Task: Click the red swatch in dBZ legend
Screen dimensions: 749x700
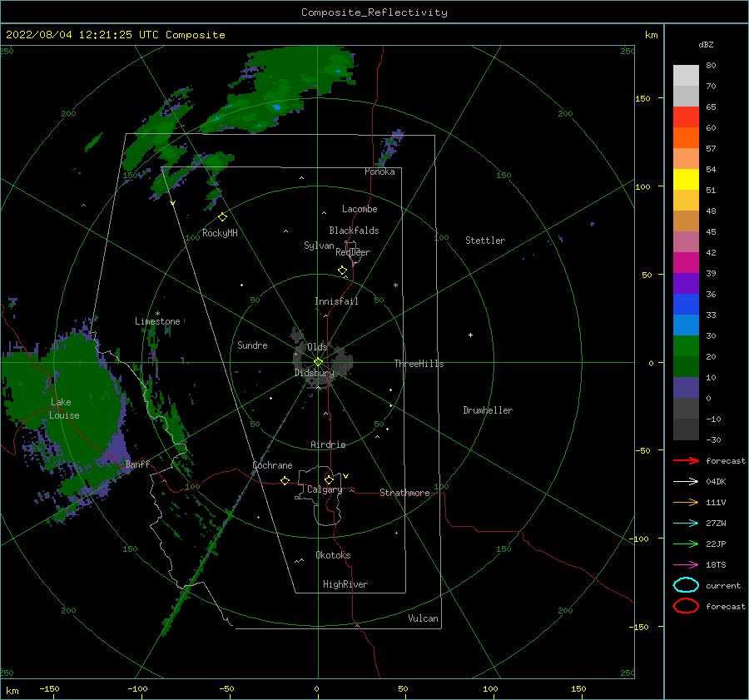Action: coord(686,117)
